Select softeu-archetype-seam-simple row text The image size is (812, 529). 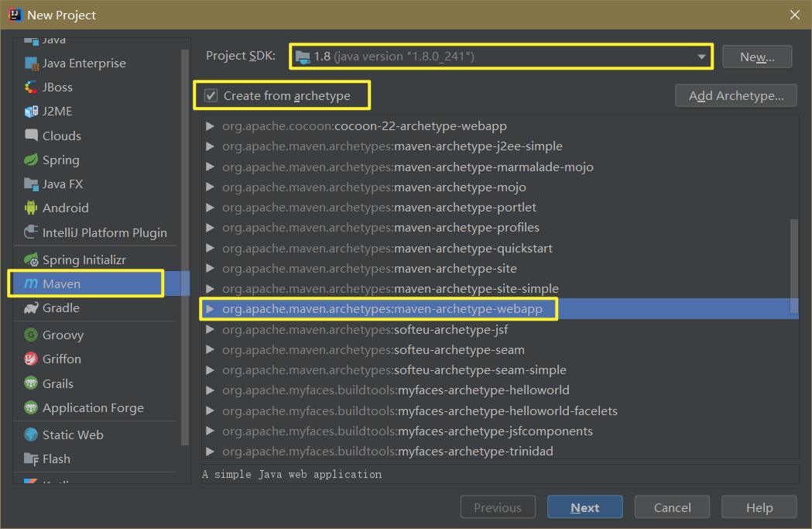[394, 370]
